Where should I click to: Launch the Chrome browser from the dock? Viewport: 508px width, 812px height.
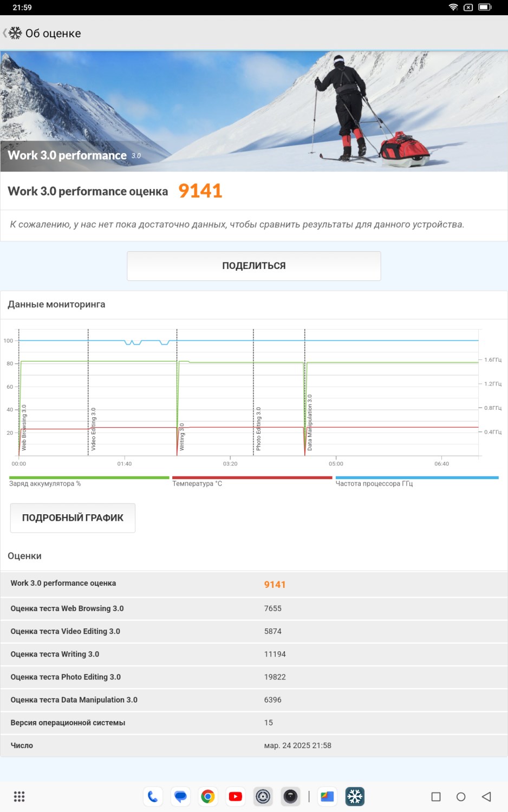click(x=208, y=796)
